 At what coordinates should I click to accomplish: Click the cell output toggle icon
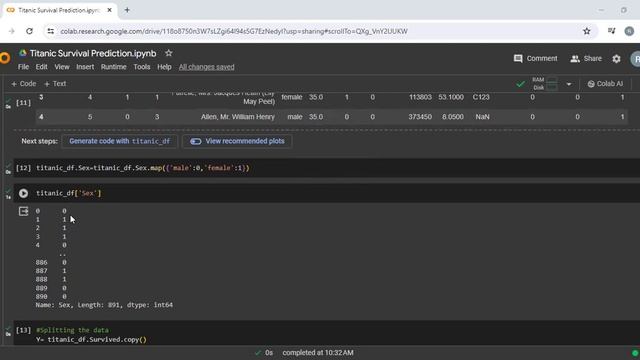coord(23,211)
